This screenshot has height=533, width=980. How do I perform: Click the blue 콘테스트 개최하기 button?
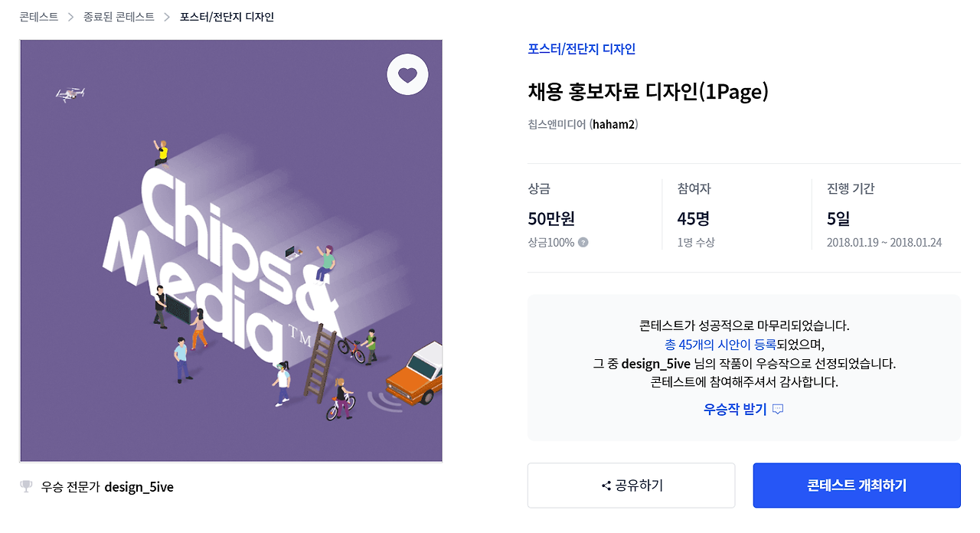coord(857,486)
